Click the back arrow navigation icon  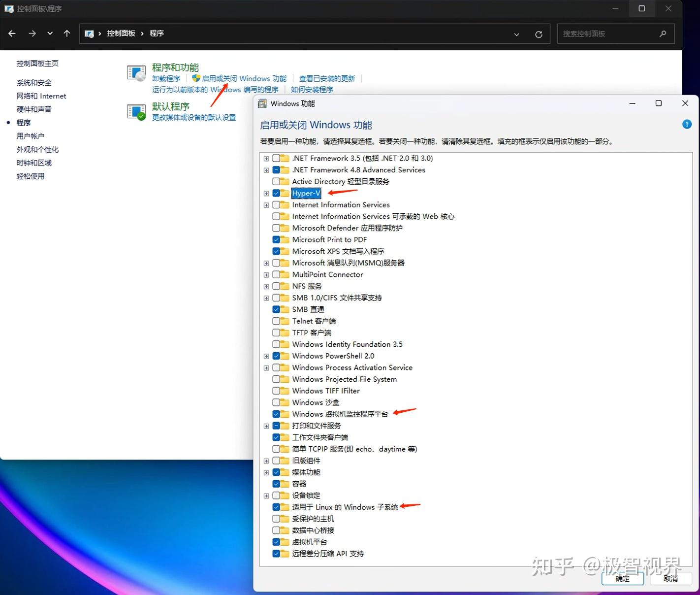[x=12, y=33]
